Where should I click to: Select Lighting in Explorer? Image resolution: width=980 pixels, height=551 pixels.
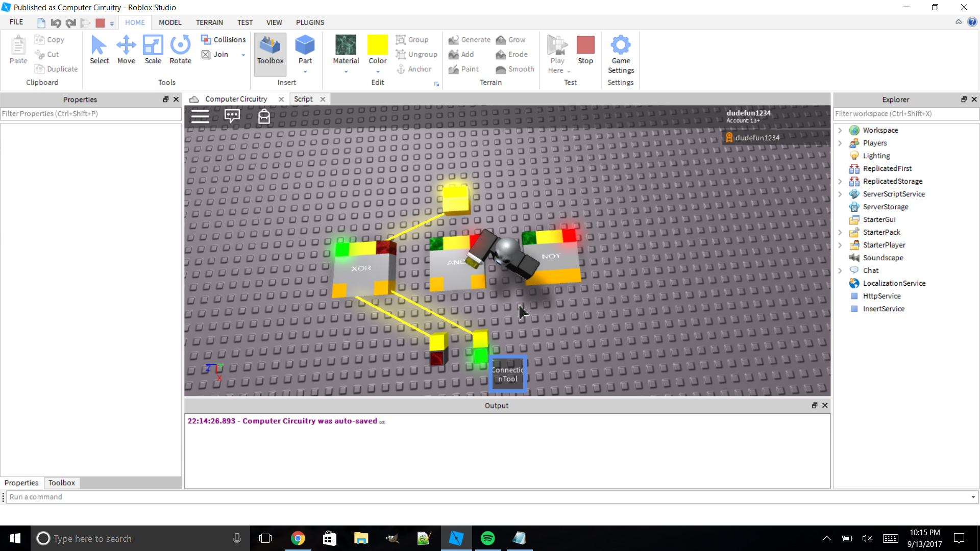(x=876, y=156)
